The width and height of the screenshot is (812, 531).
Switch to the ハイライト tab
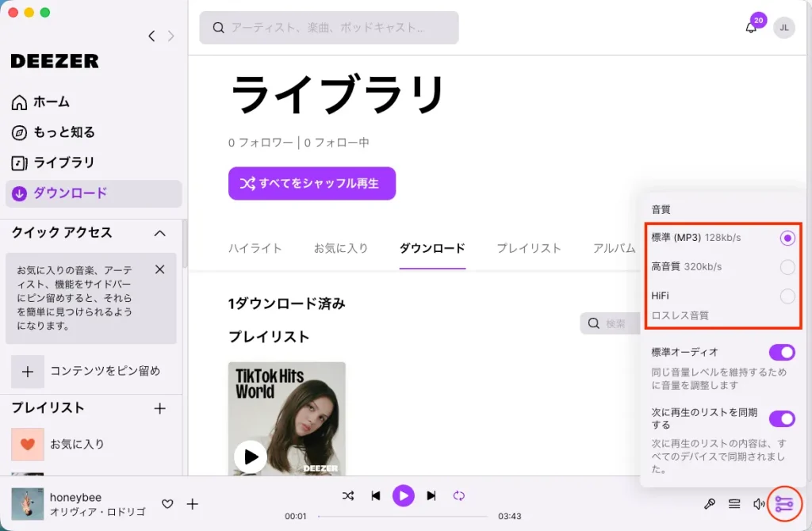click(255, 248)
